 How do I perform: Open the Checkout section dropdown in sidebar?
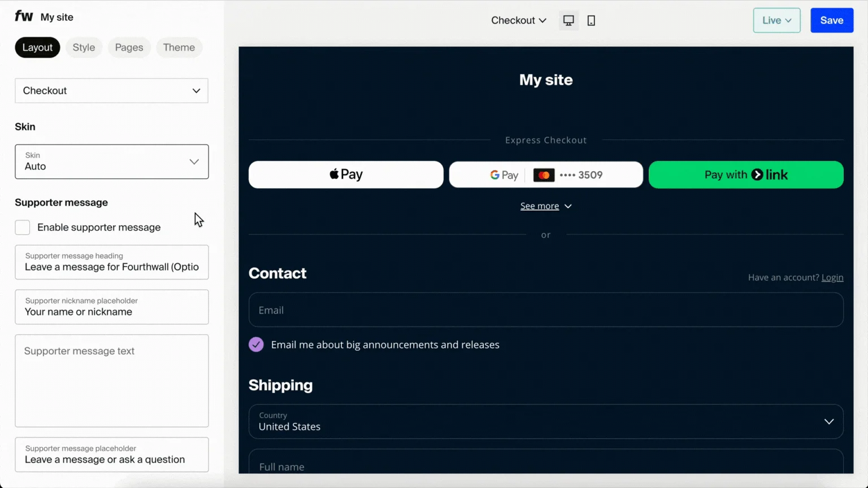click(x=111, y=91)
